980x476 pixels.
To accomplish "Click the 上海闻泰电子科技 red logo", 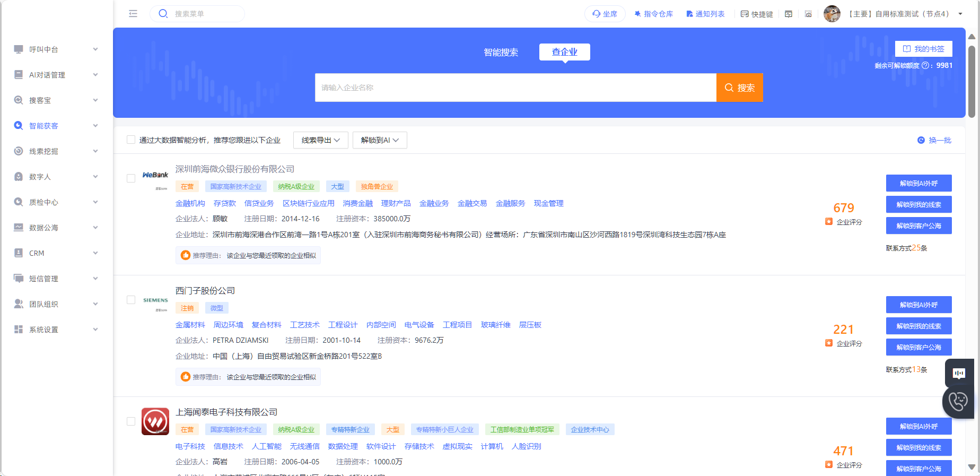I will click(x=155, y=421).
